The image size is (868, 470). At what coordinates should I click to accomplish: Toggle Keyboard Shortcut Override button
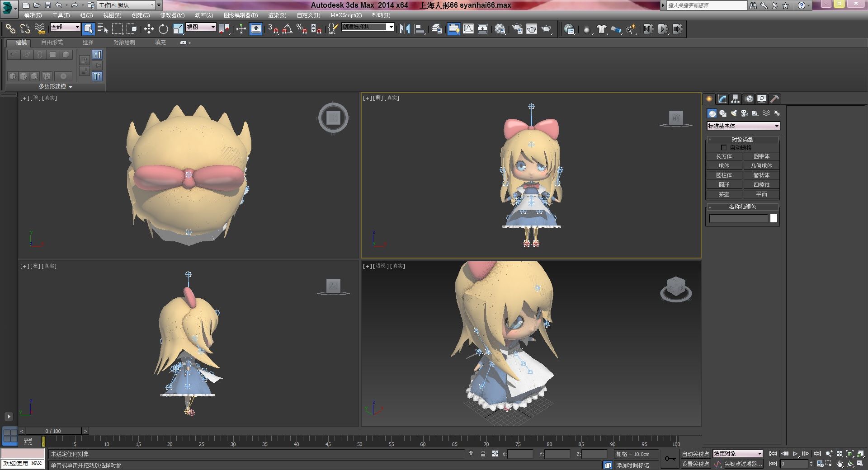[256, 29]
